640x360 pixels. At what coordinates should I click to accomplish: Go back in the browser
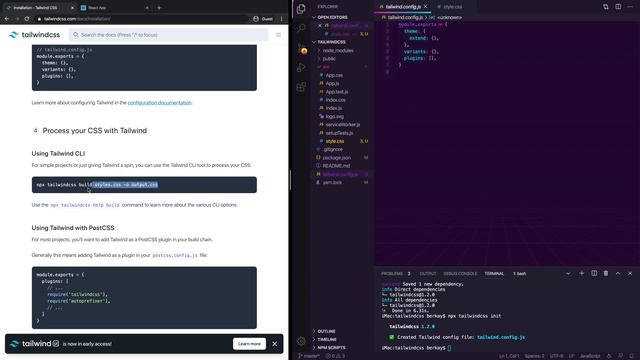tap(7, 19)
